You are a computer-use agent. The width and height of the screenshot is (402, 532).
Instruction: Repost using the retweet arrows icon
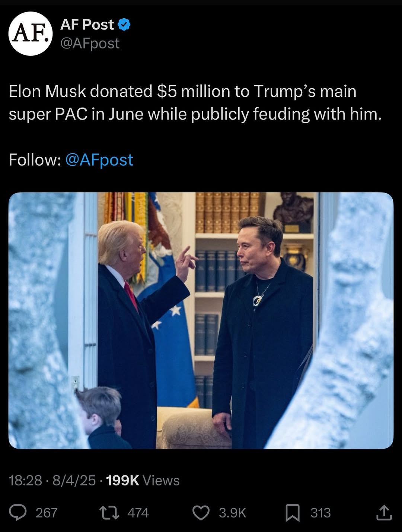(110, 513)
